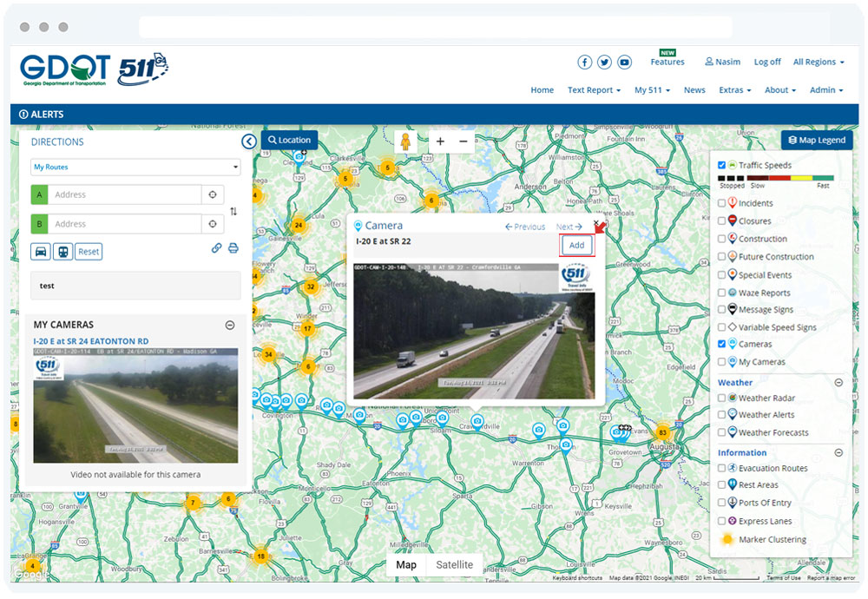The height and width of the screenshot is (599, 868).
Task: Expand About menu
Action: (780, 90)
